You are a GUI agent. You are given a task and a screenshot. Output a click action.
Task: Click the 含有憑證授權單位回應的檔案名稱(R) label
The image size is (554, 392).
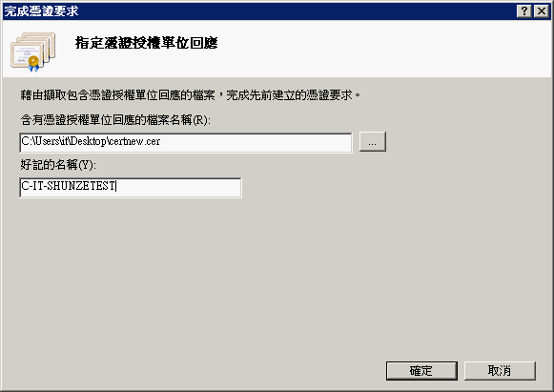pos(115,120)
